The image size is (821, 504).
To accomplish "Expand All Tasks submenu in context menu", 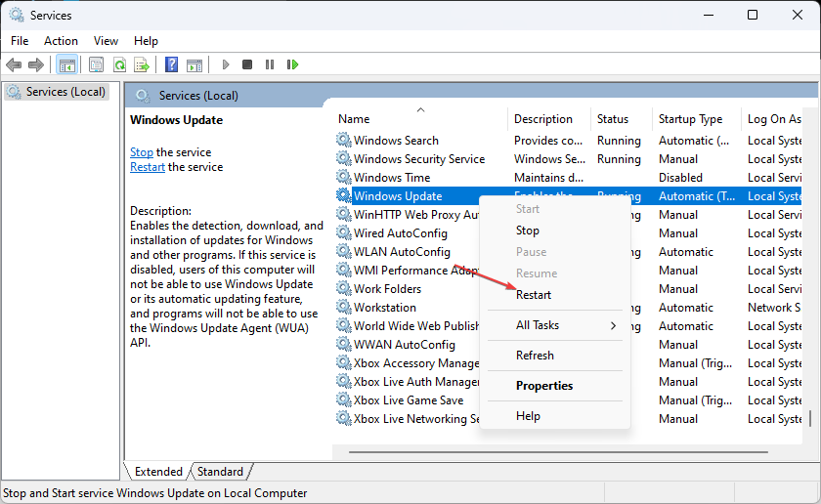I will coord(566,325).
